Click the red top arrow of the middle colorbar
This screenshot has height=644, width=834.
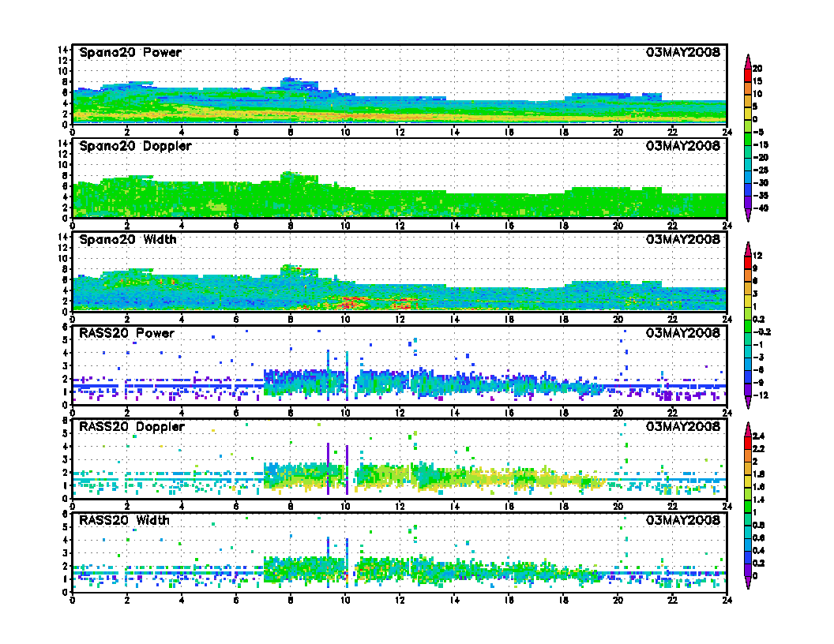[748, 248]
